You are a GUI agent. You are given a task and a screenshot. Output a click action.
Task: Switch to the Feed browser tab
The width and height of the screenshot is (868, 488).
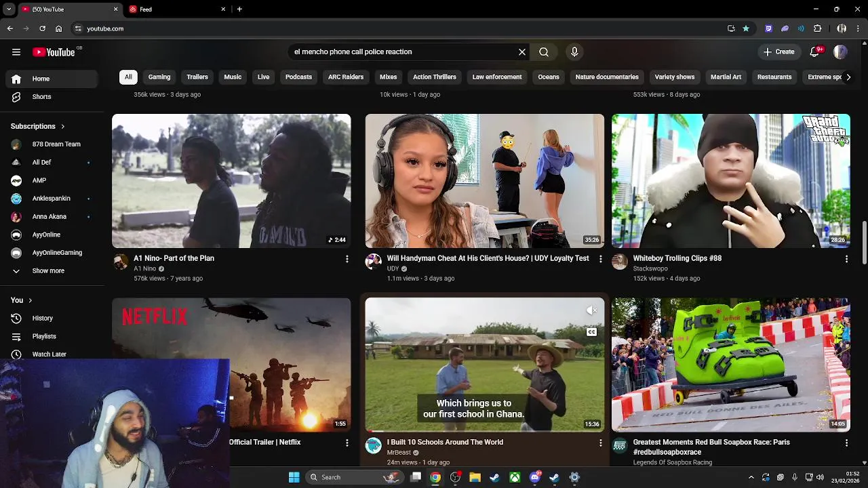click(176, 9)
